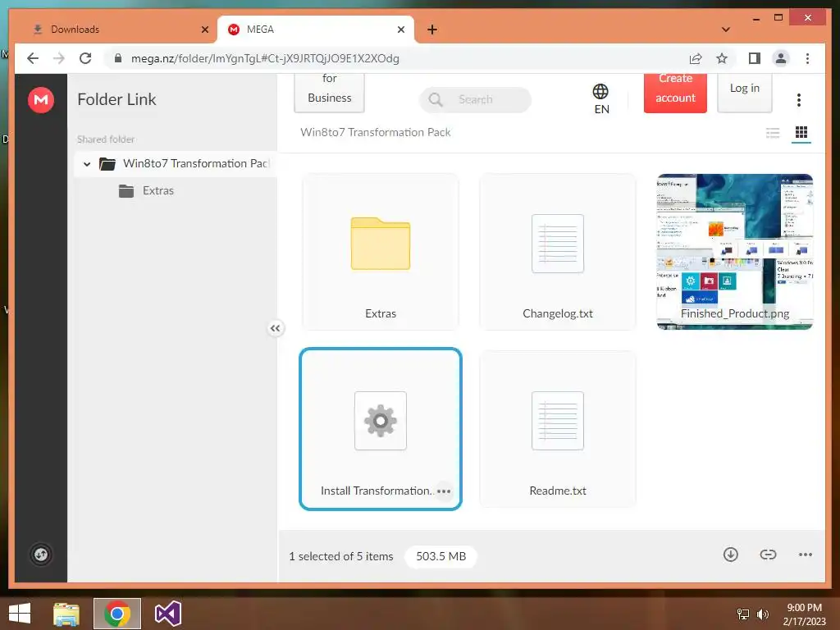
Task: Open network status in system tray
Action: click(742, 614)
